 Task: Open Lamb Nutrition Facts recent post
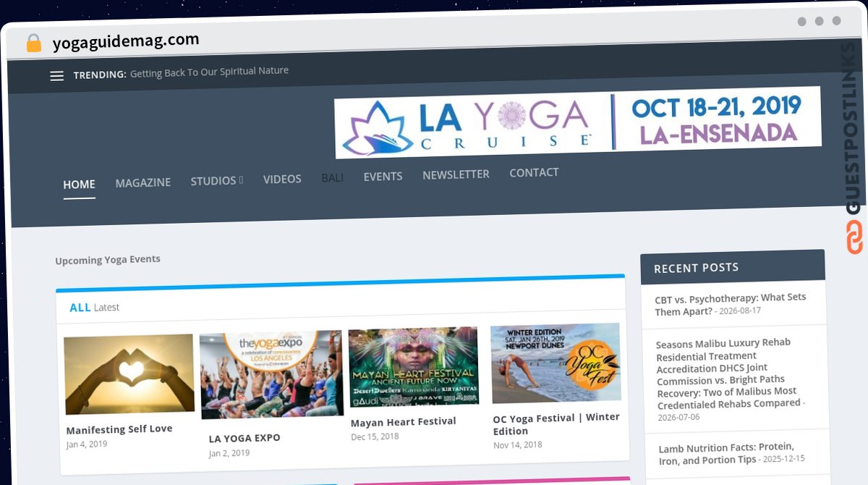point(726,453)
